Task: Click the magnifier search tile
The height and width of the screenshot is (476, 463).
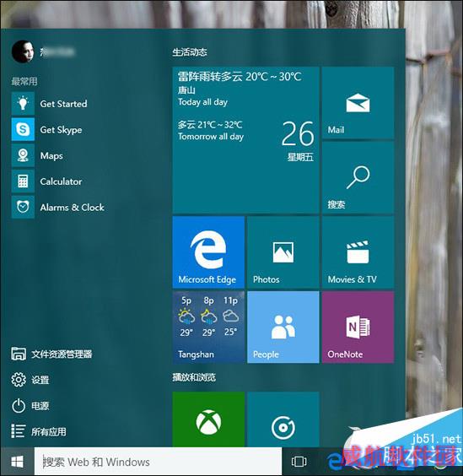Action: coord(358,177)
